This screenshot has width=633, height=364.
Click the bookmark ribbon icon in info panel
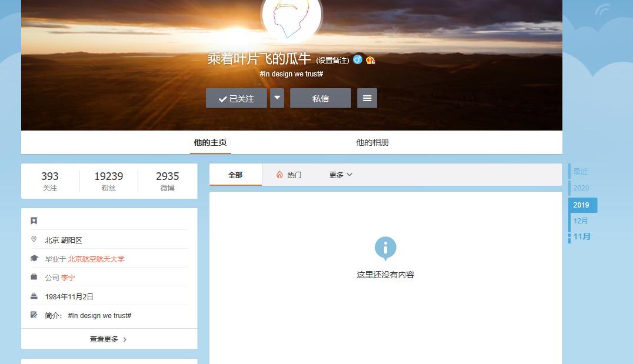(34, 220)
